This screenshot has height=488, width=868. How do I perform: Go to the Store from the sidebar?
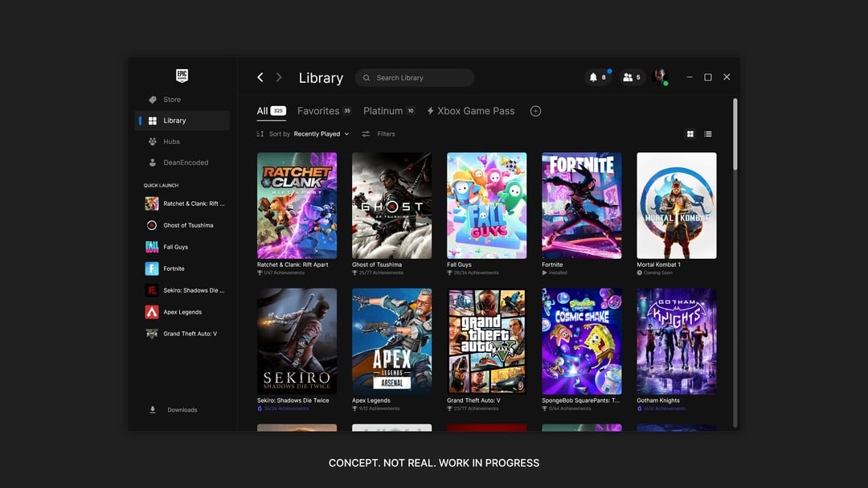point(170,99)
